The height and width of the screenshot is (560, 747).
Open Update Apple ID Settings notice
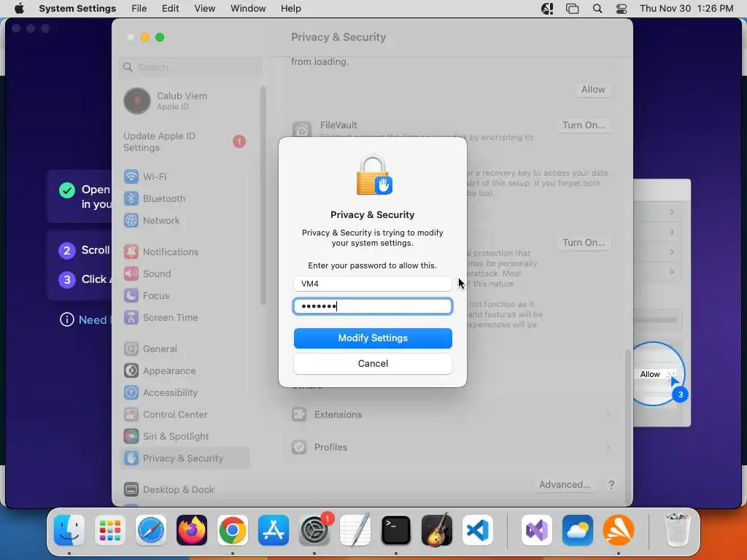coord(185,142)
